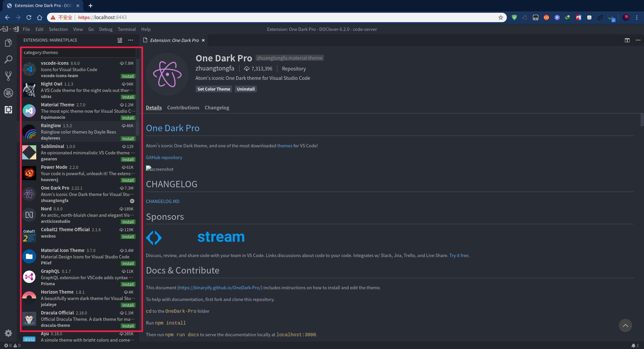Open the manage gear on One Dark Pro entry

pyautogui.click(x=132, y=201)
